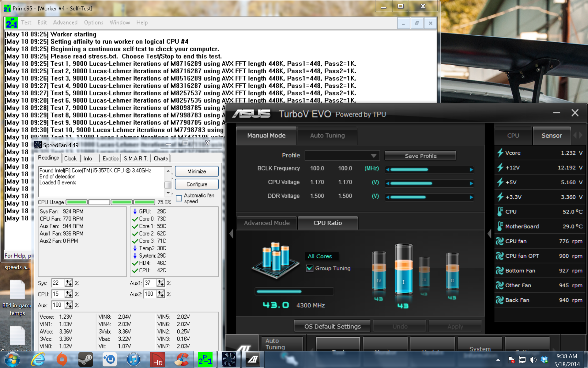Screen dimensions: 588x368
Task: Open CCleaner from taskbar
Action: click(181, 359)
